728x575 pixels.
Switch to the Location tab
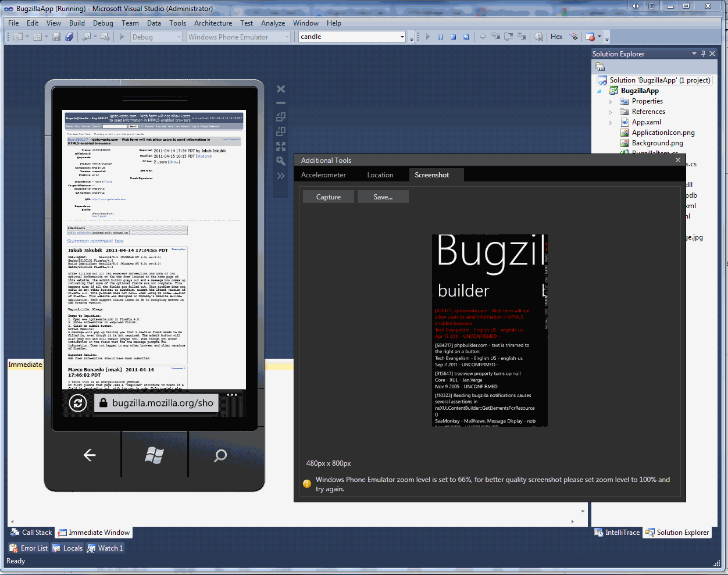tap(380, 175)
